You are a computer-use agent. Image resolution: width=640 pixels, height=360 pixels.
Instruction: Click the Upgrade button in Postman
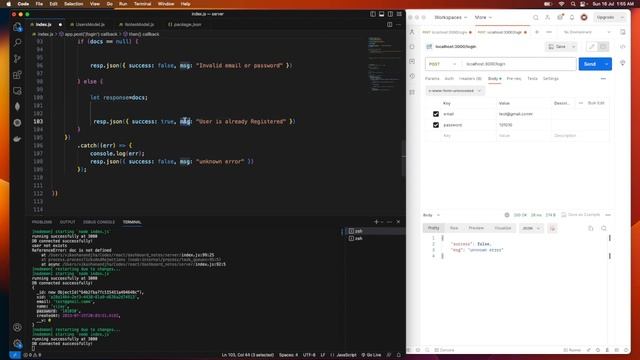[x=606, y=18]
